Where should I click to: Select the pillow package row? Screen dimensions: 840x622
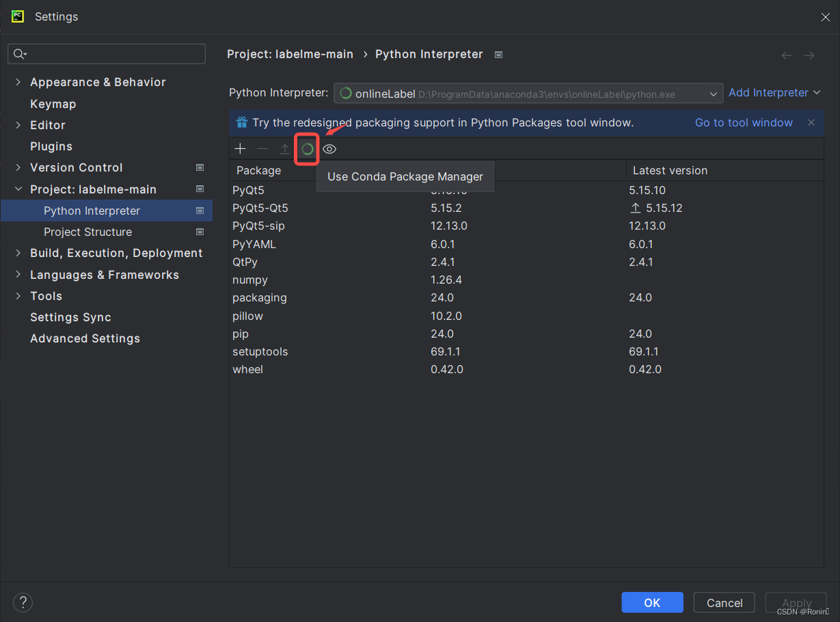(526, 316)
